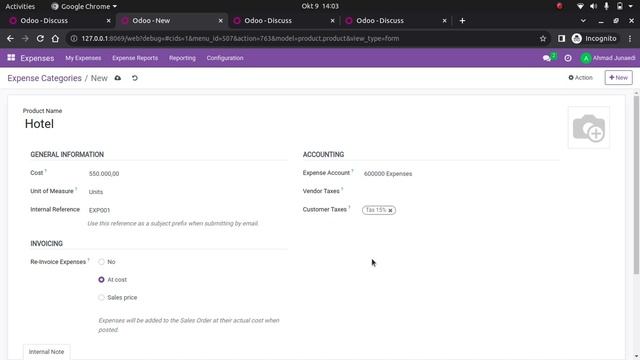
Task: Select At cost re-invoice option
Action: tap(101, 280)
